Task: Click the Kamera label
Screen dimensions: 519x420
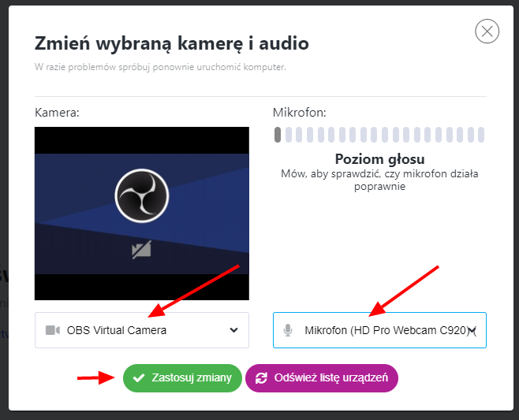Action: click(57, 113)
